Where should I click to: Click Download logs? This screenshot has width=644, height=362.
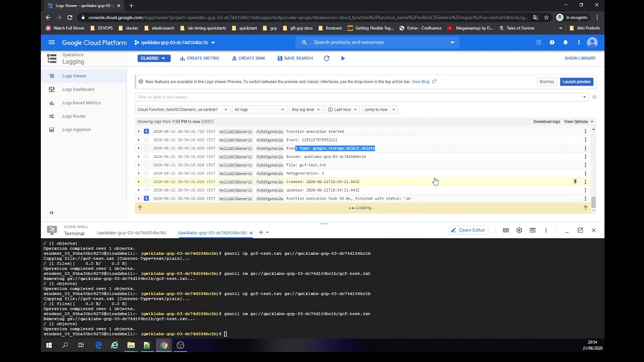pos(546,122)
